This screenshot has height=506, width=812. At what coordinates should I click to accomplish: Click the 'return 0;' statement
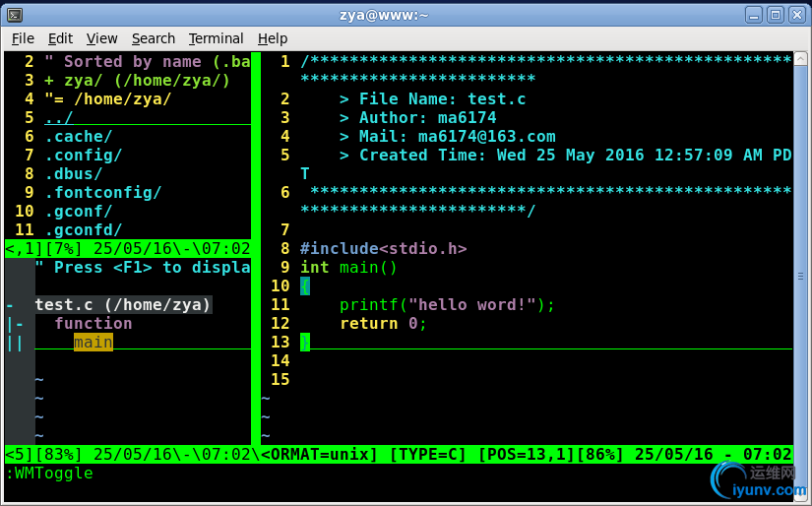383,324
